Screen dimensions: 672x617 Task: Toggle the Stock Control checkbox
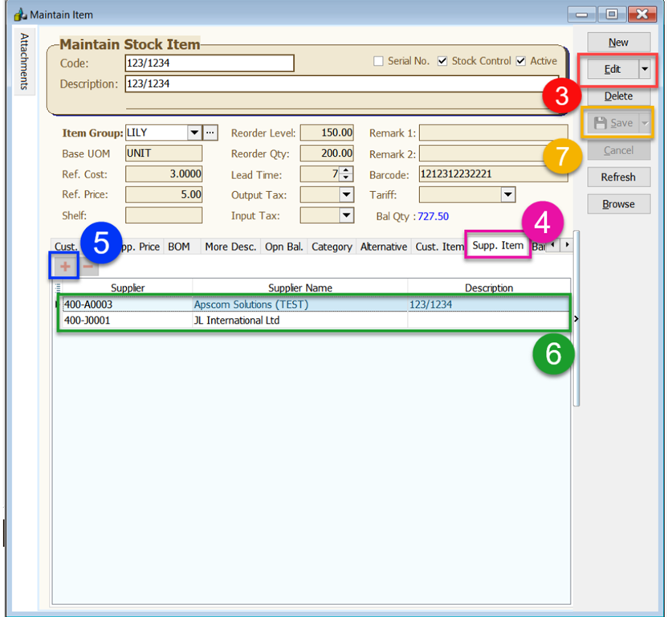click(442, 62)
